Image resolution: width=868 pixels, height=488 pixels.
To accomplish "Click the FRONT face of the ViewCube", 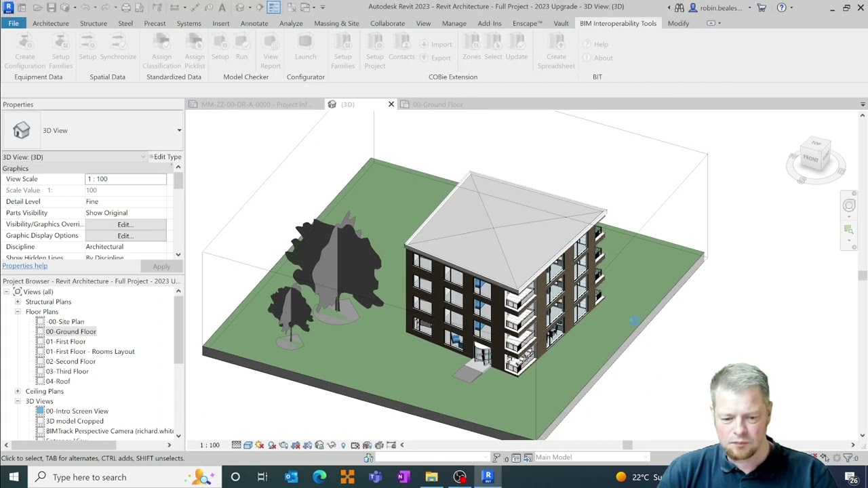I will tap(811, 159).
